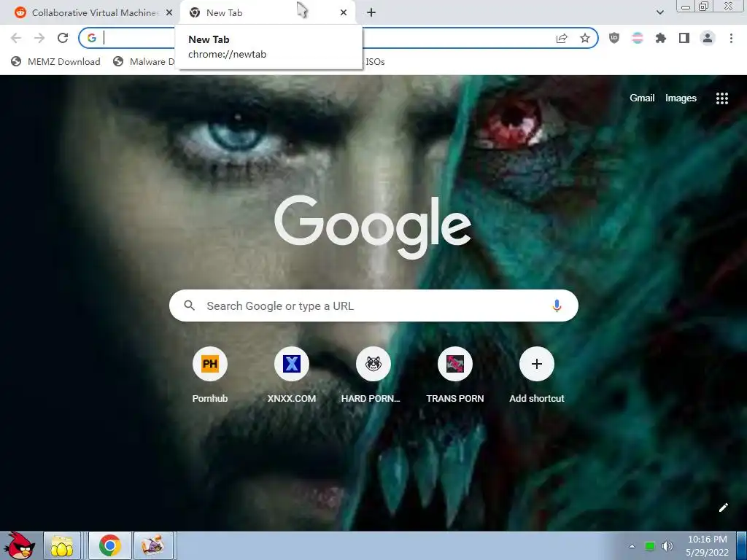This screenshot has width=747, height=560.
Task: Click the forward navigation arrow
Action: point(39,38)
